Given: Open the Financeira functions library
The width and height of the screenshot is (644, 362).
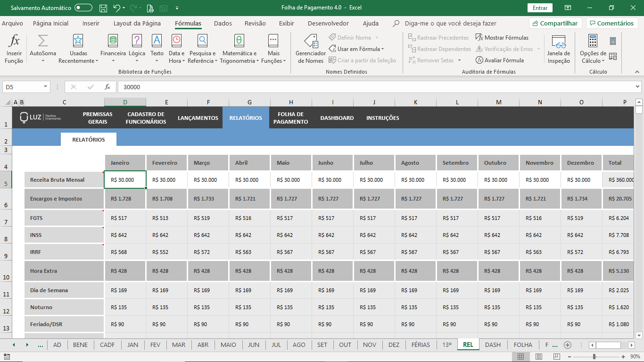Looking at the screenshot, I should (x=113, y=49).
